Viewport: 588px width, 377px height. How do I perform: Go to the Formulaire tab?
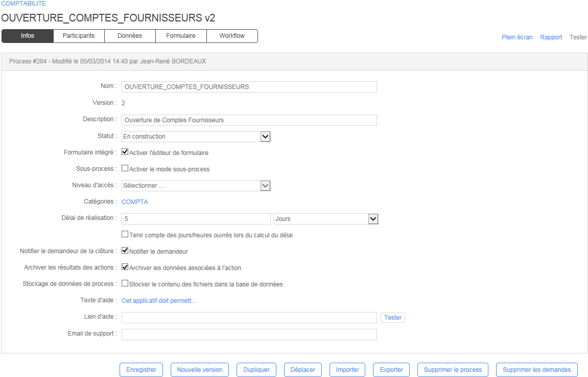[x=181, y=36]
